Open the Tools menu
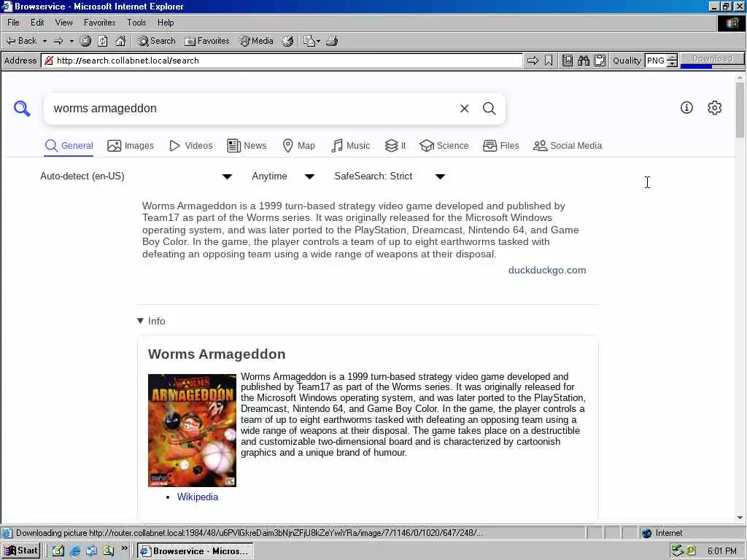This screenshot has width=747, height=560. click(136, 23)
